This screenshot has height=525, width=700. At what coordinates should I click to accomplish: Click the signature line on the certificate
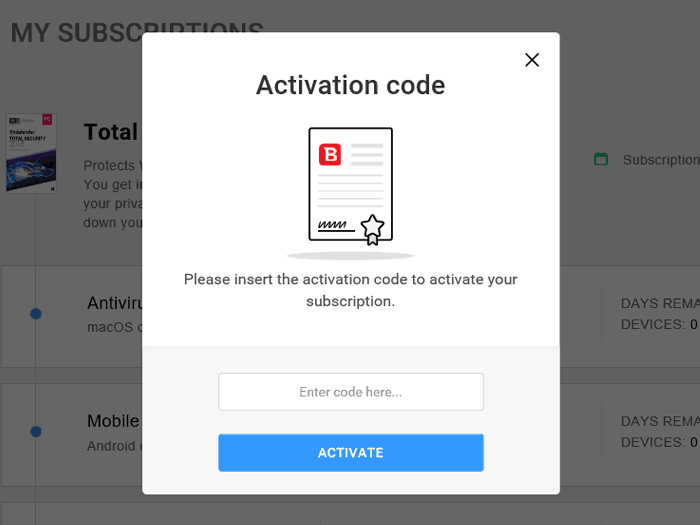336,226
